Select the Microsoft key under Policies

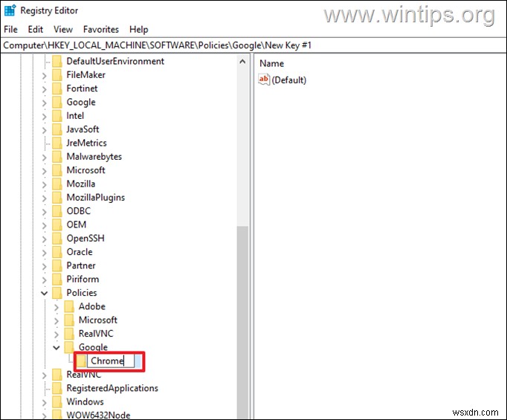coord(97,320)
